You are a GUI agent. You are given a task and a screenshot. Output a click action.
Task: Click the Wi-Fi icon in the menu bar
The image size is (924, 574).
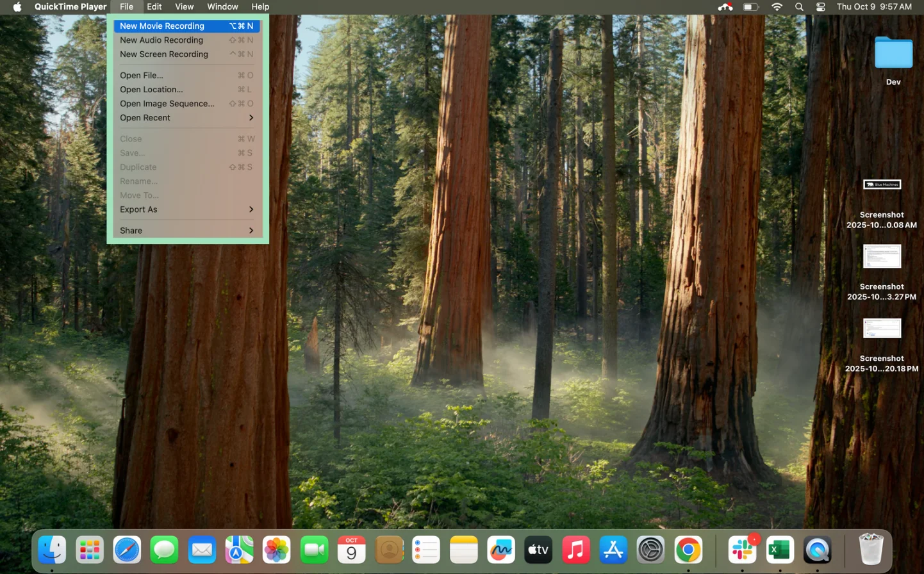(x=777, y=6)
